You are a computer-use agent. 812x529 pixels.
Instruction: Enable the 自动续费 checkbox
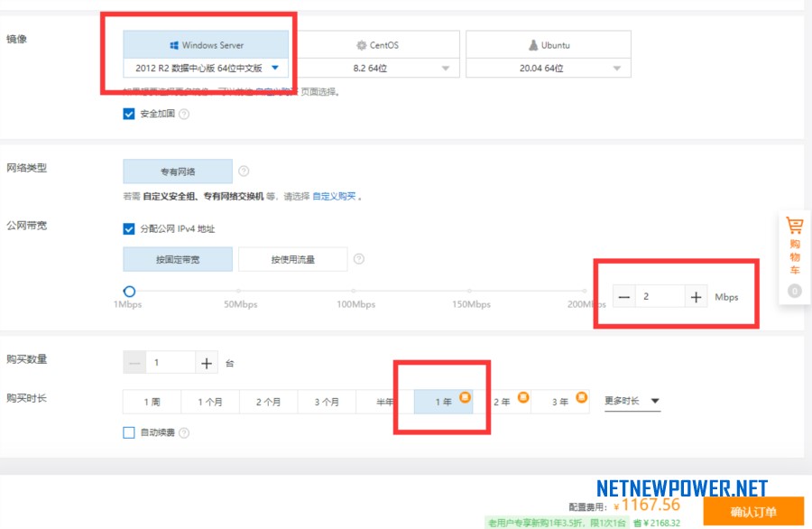(129, 432)
